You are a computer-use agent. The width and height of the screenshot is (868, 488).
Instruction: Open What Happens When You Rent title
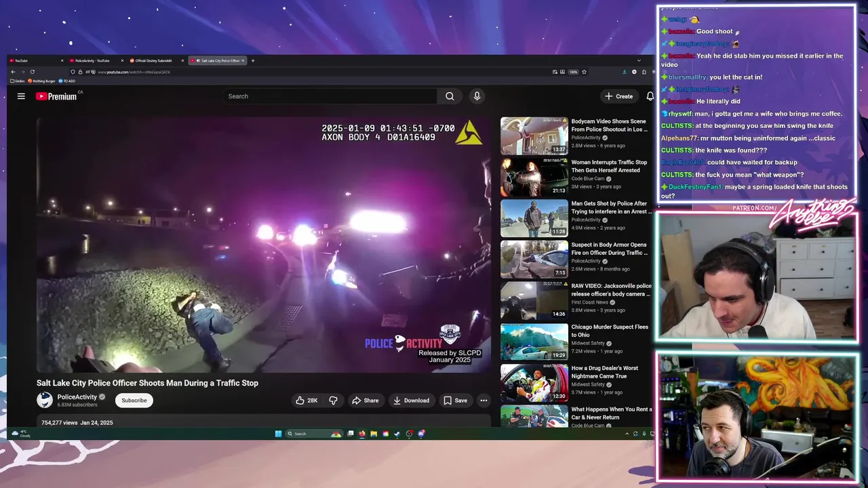tap(612, 413)
